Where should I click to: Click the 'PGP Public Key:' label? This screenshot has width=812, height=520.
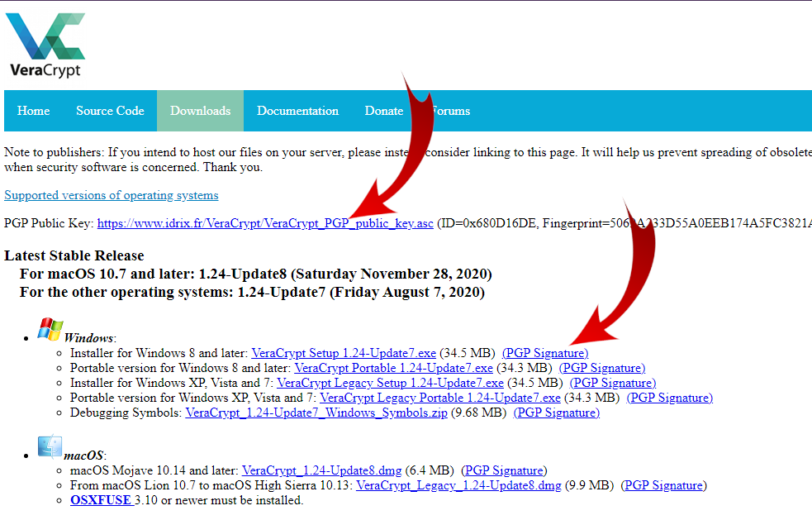pyautogui.click(x=50, y=223)
